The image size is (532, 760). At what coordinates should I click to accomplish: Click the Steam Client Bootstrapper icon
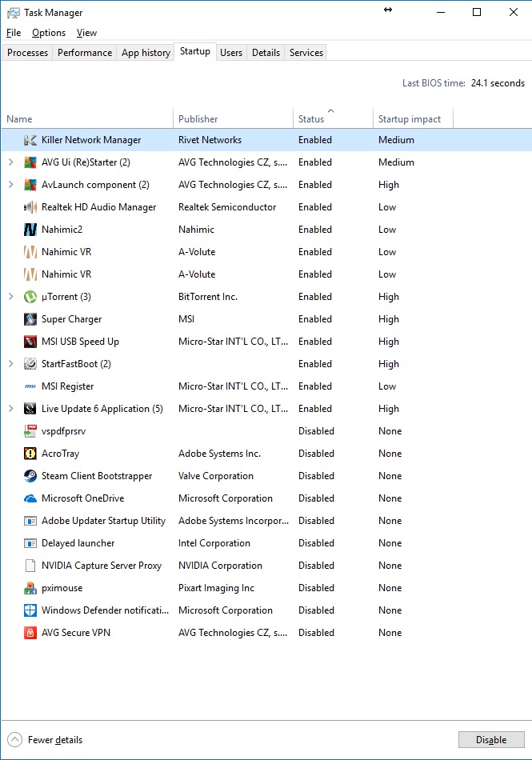pyautogui.click(x=30, y=476)
